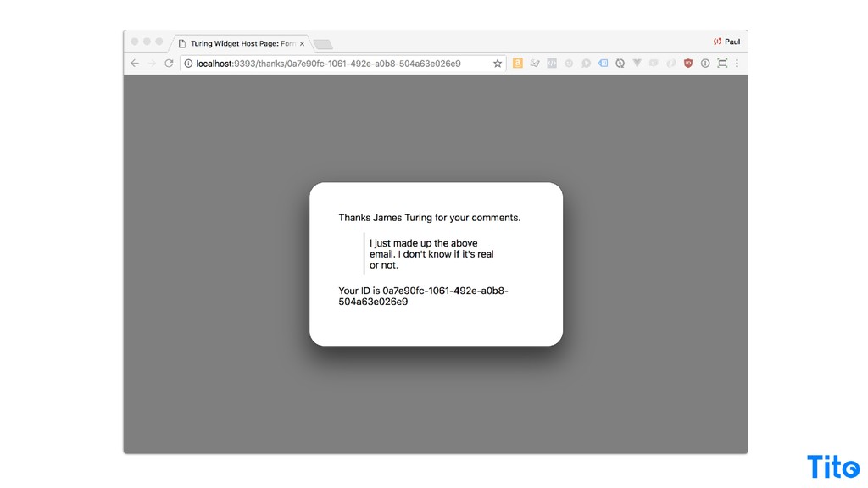Image resolution: width=868 pixels, height=488 pixels.
Task: Click the Your ID text in the card
Action: click(424, 296)
